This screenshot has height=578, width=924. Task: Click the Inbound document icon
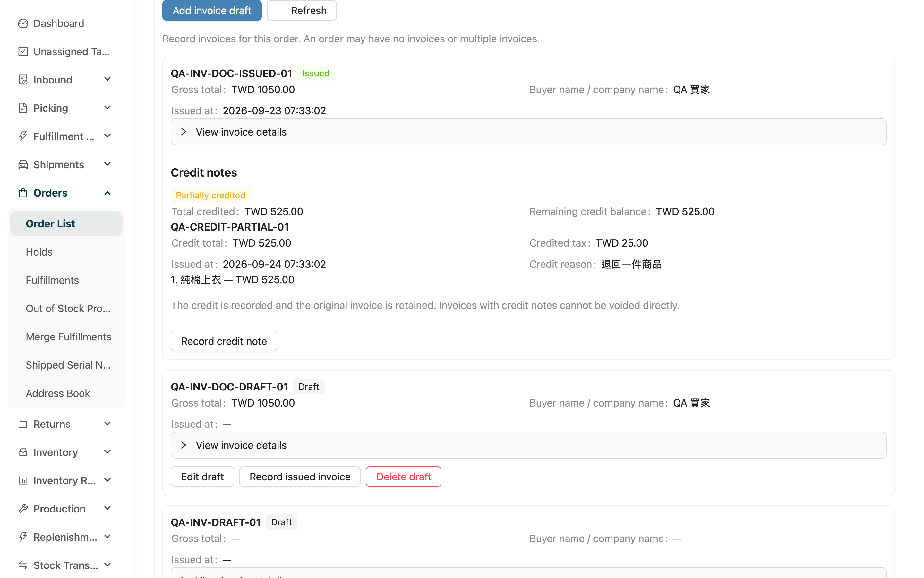point(23,80)
